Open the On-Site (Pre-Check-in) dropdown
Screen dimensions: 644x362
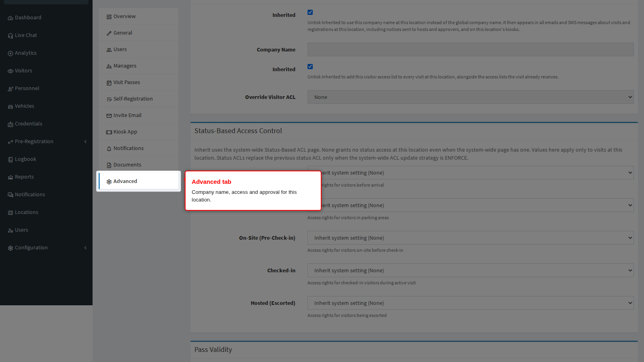click(471, 238)
